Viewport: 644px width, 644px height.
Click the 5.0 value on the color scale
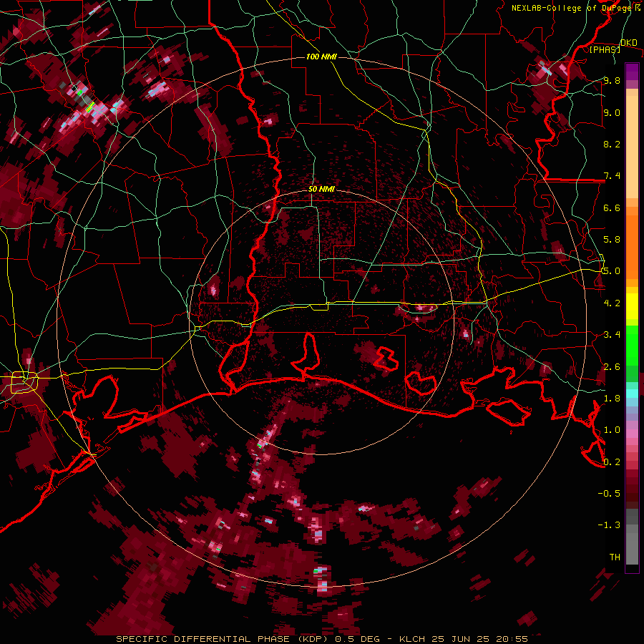pos(612,271)
